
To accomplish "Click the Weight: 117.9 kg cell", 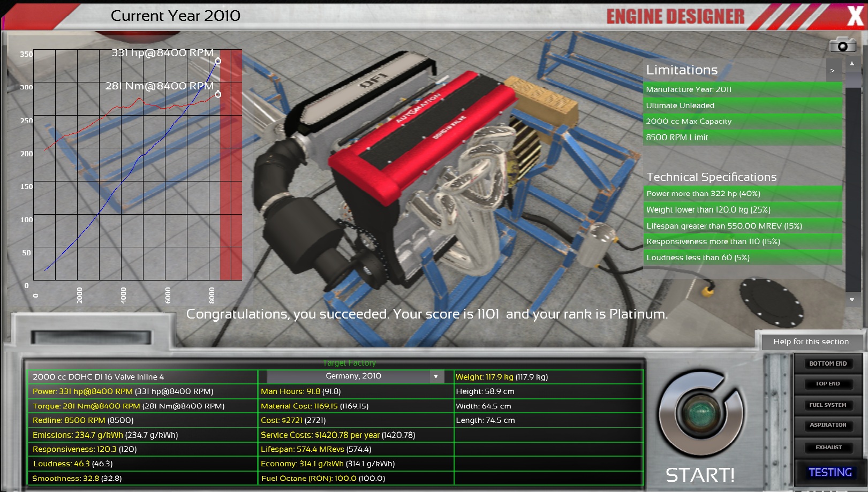I will (x=548, y=377).
